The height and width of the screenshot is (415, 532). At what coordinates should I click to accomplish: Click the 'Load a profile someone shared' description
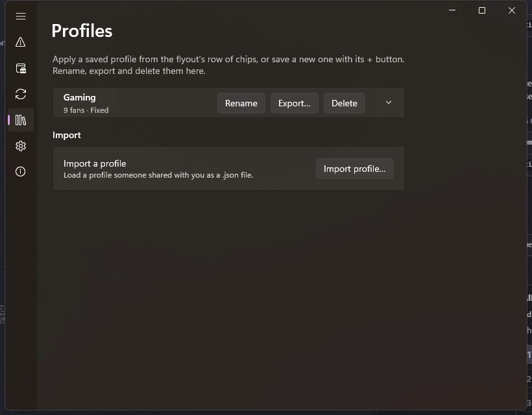(158, 175)
